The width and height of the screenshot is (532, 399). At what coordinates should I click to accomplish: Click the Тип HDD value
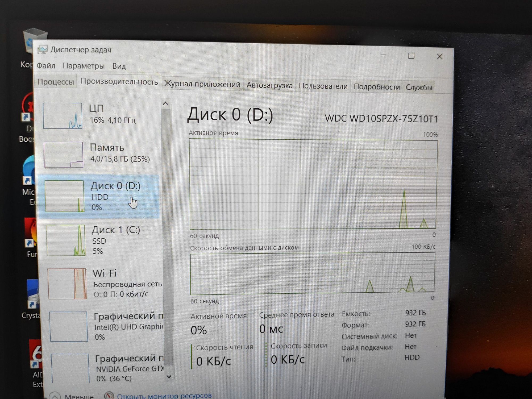(412, 358)
